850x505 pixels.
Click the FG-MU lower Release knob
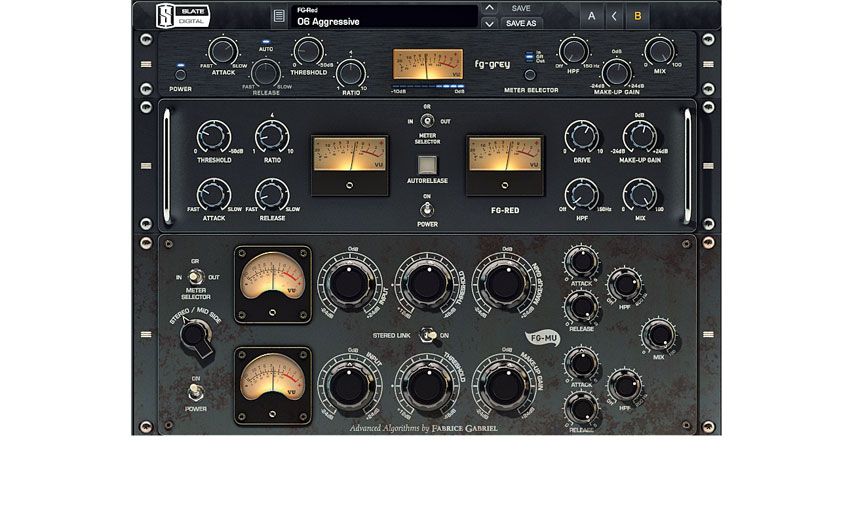pos(582,409)
